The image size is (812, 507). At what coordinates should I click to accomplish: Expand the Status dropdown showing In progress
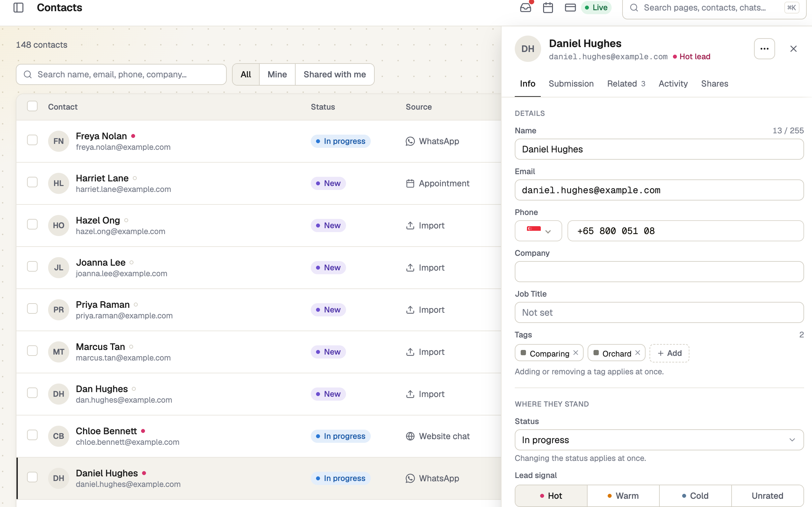[659, 440]
